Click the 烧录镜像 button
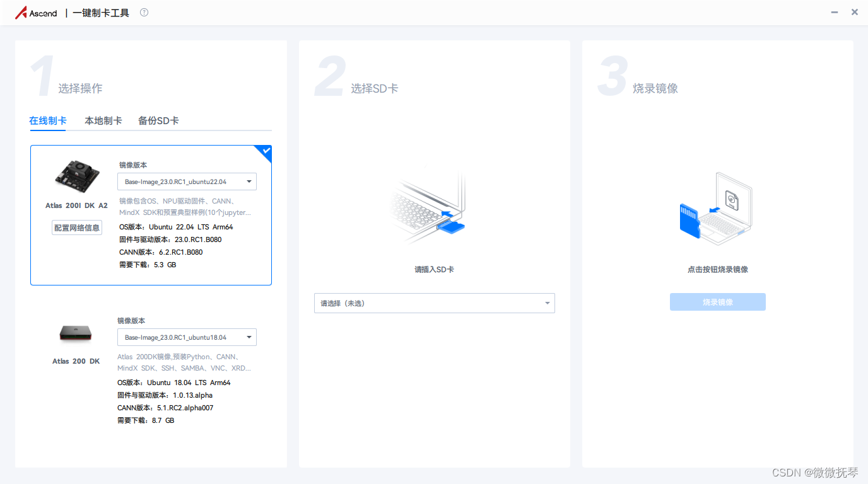The height and width of the screenshot is (484, 868). [717, 301]
